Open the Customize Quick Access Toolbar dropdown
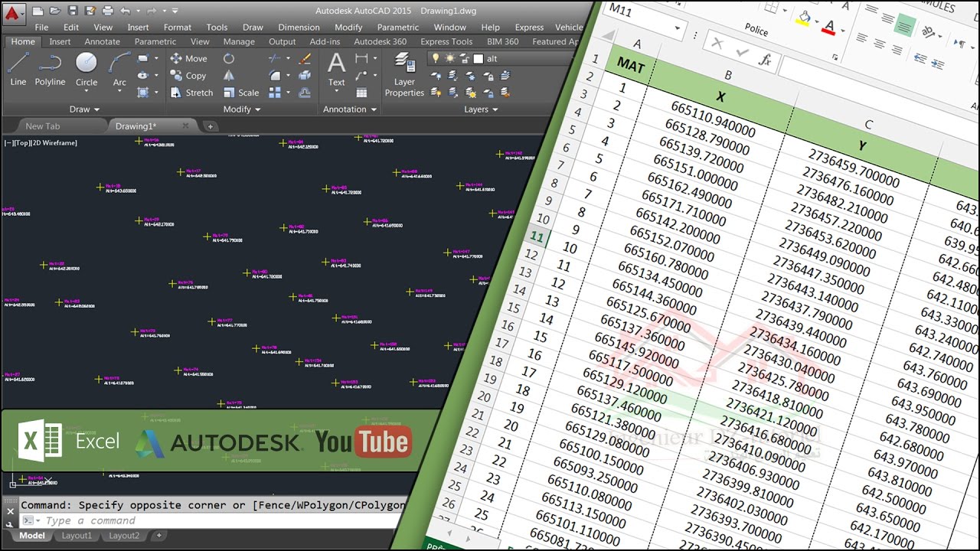Screen dimensions: 980x551 point(175,11)
